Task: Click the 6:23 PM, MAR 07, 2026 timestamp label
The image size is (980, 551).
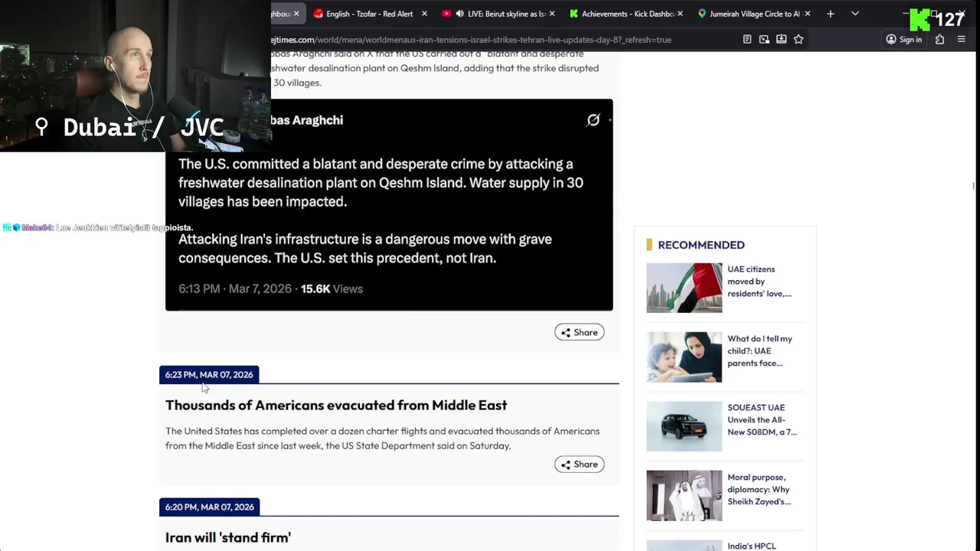Action: point(209,375)
